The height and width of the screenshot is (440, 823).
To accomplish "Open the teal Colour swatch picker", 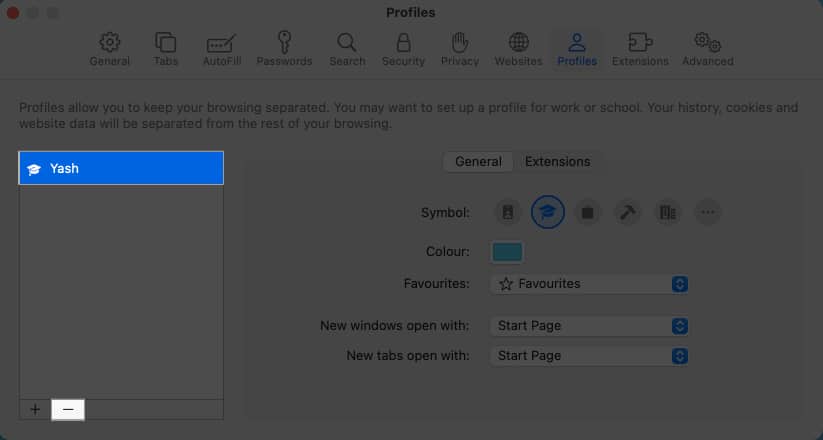I will click(507, 252).
